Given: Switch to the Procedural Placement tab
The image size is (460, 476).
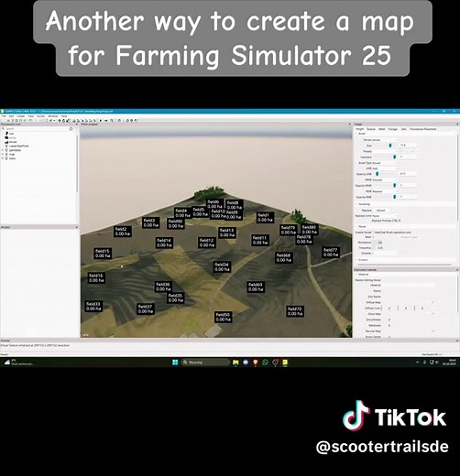Looking at the screenshot, I should tap(423, 129).
